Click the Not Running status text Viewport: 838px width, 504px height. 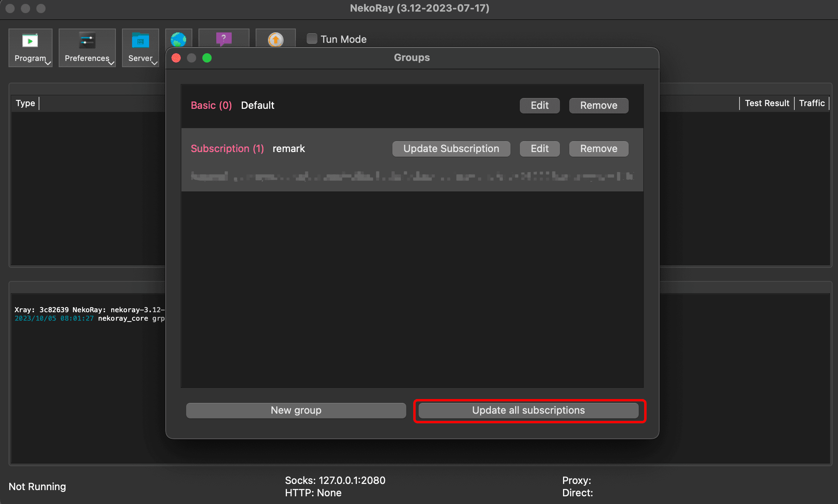coord(37,486)
